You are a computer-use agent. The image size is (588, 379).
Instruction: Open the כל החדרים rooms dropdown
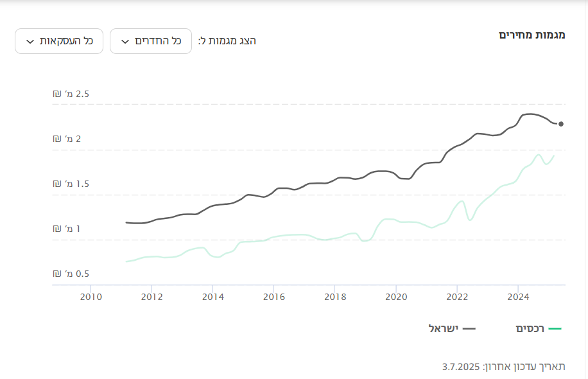pos(151,41)
